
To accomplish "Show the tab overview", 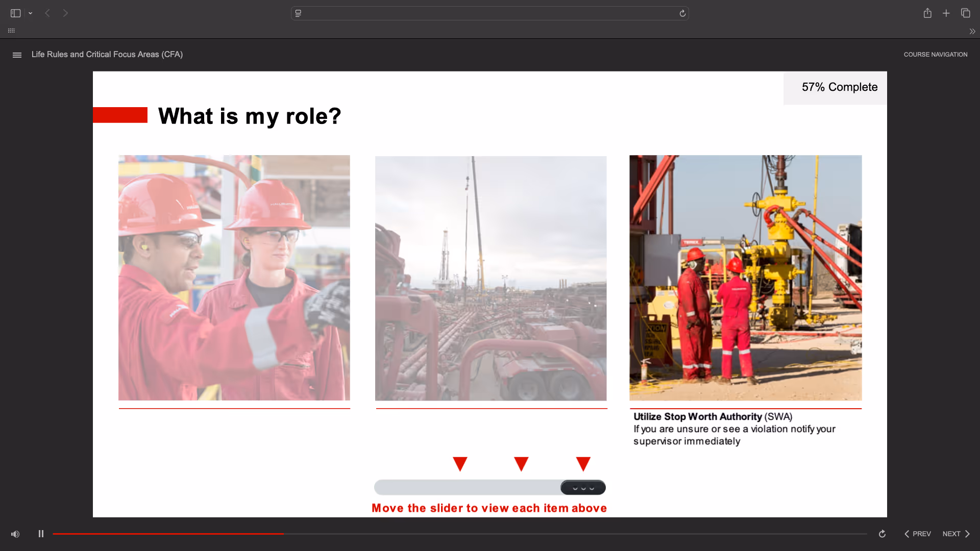I will point(965,13).
